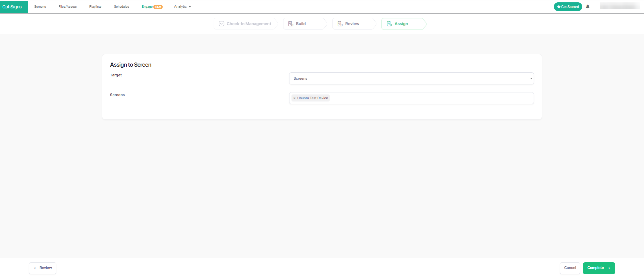Open the Screens navigation menu item
The height and width of the screenshot is (277, 644).
click(x=40, y=7)
